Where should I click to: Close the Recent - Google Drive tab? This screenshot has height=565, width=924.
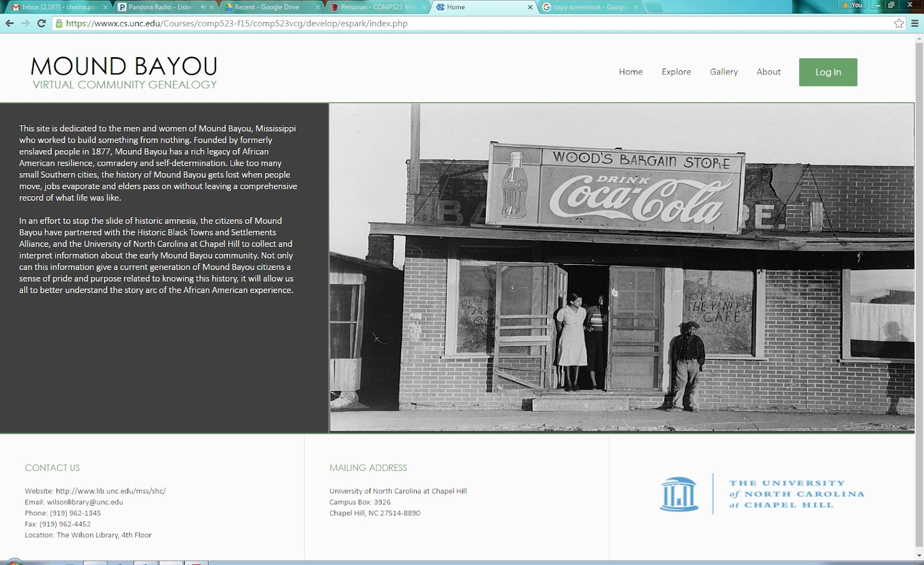(x=318, y=7)
